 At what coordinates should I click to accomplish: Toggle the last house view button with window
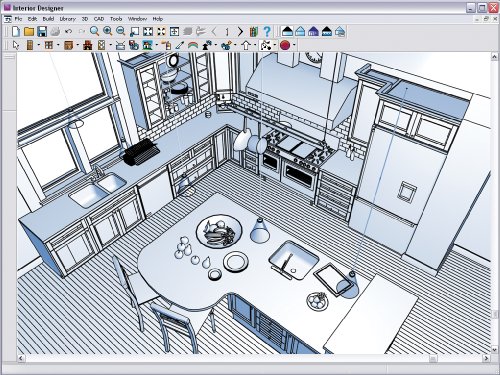tap(340, 32)
